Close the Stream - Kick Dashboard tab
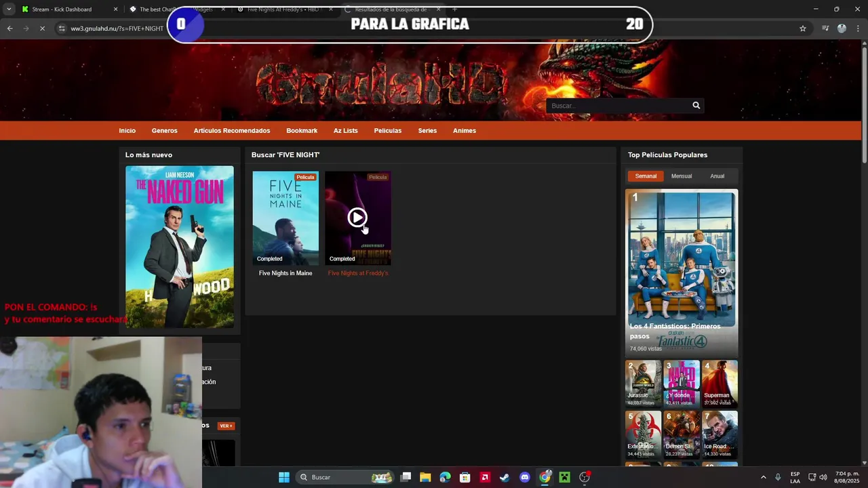Screen dimensions: 868x488 [x=115, y=9]
